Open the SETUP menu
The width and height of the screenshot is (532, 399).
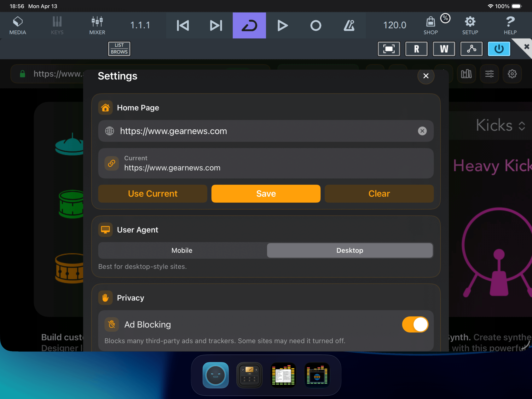pos(470,25)
